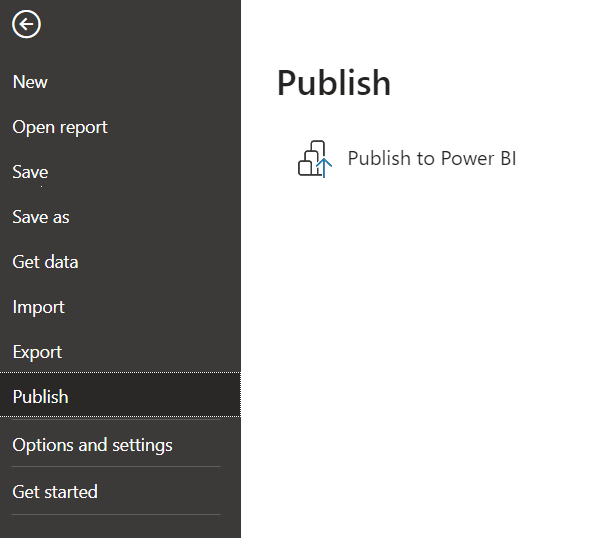The height and width of the screenshot is (538, 597).
Task: Open the Export menu entry
Action: coord(120,352)
